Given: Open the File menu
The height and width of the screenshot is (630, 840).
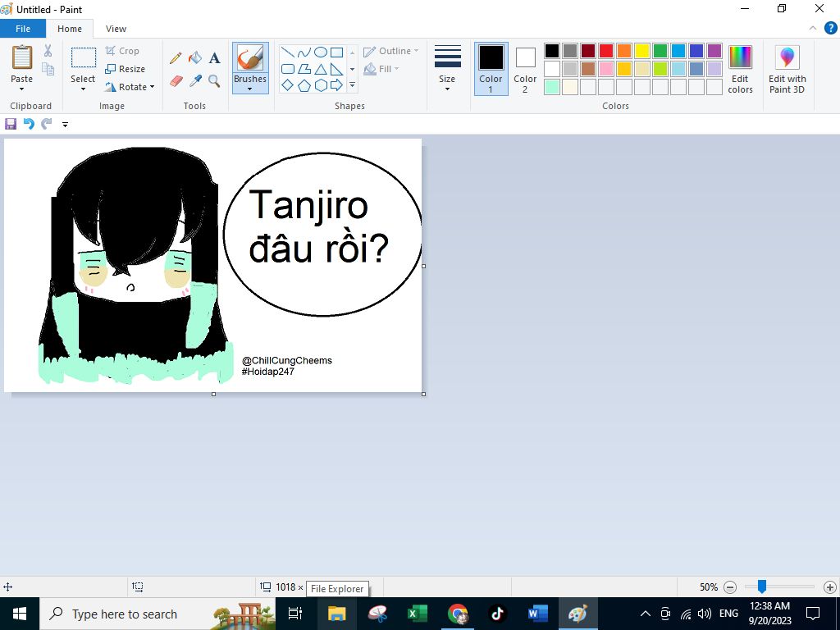Looking at the screenshot, I should (23, 29).
